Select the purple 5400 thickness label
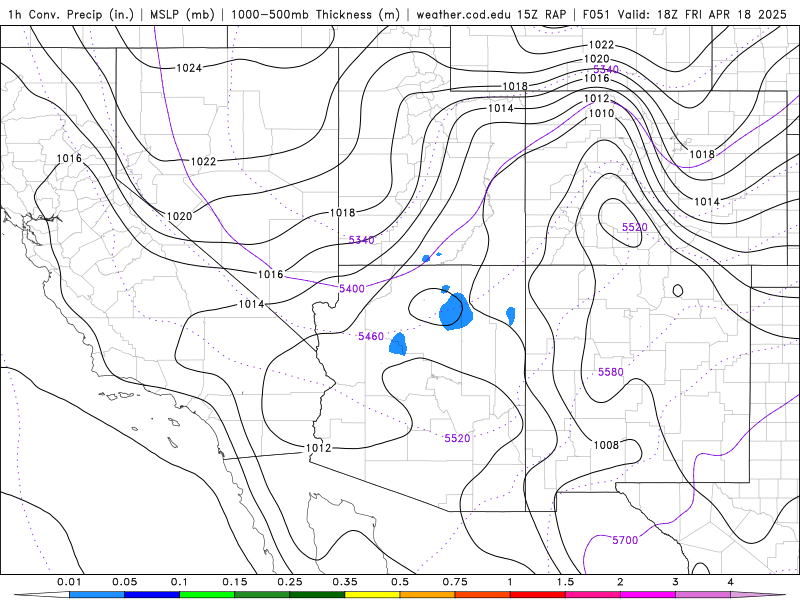The height and width of the screenshot is (600, 800). 352,289
